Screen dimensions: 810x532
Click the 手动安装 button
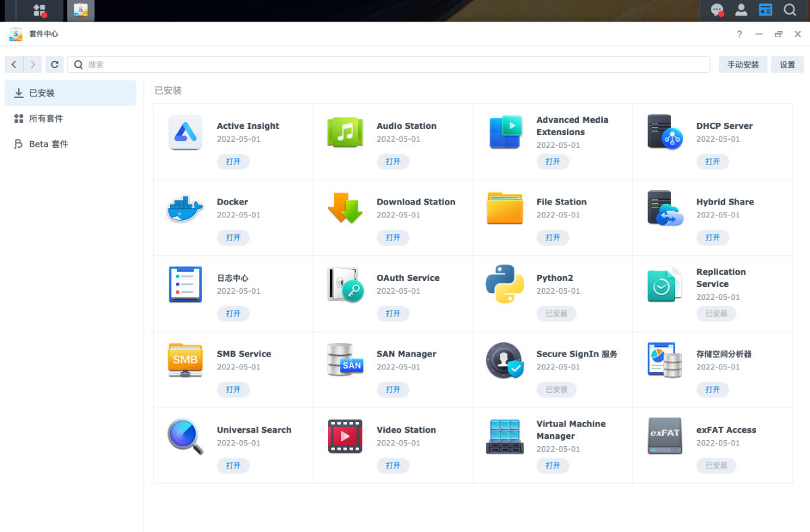[742, 64]
